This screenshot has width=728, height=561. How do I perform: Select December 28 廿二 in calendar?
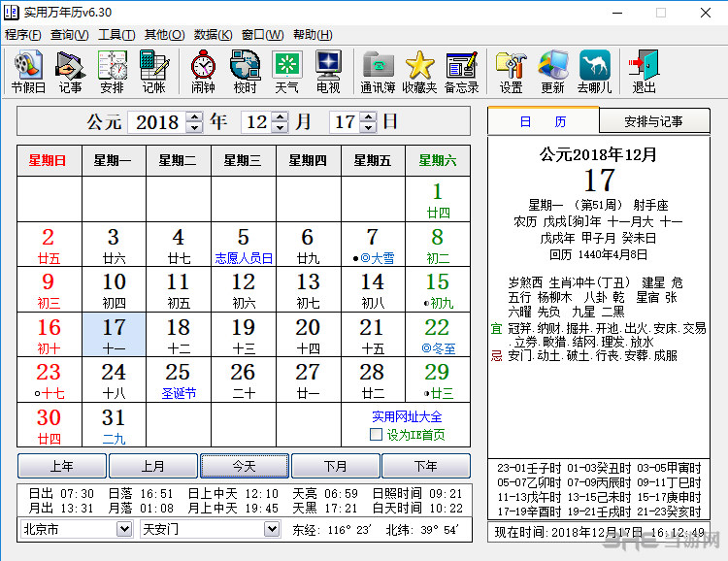pyautogui.click(x=374, y=379)
